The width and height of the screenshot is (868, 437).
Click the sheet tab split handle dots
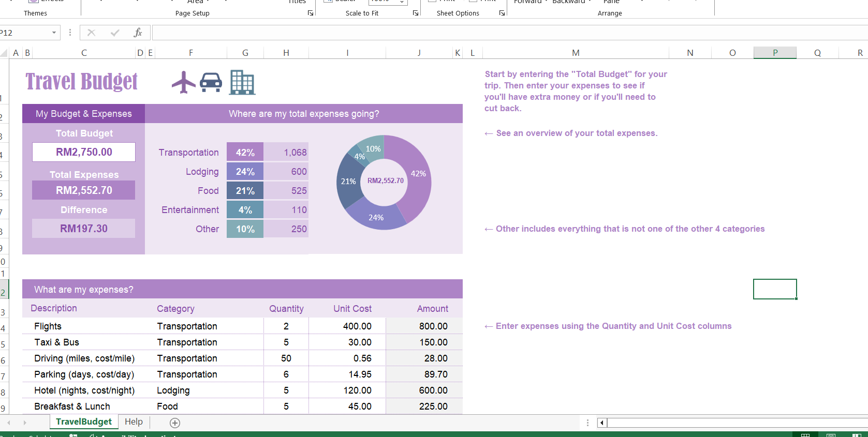click(587, 423)
